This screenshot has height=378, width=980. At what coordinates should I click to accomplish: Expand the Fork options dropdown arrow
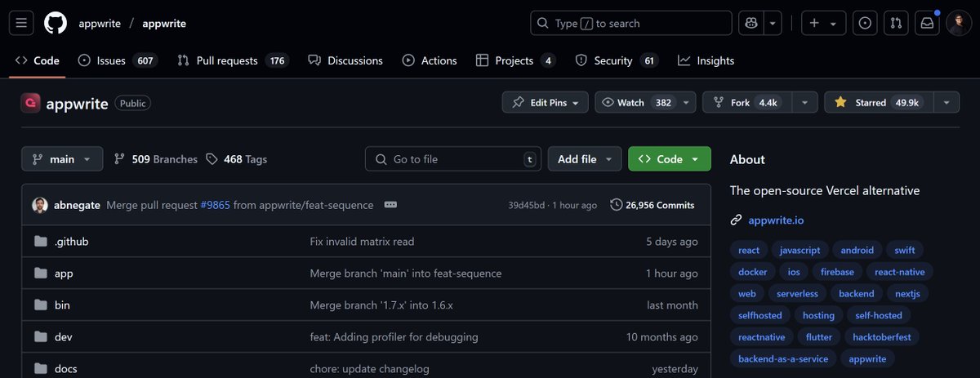click(805, 103)
